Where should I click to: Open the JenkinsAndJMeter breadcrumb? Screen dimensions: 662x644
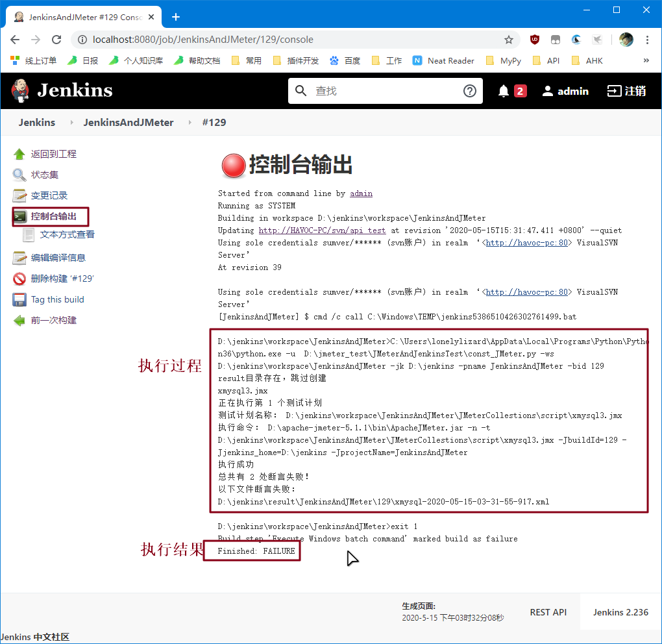[129, 123]
